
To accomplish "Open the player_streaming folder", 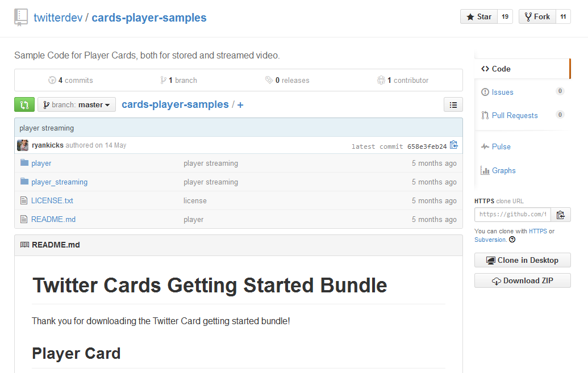I will tap(59, 182).
